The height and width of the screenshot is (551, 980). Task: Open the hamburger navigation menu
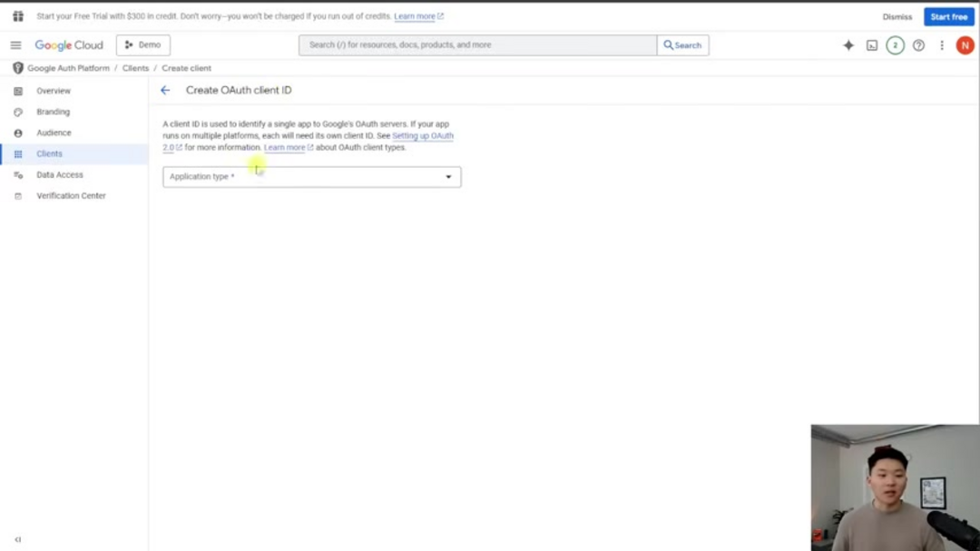click(15, 45)
